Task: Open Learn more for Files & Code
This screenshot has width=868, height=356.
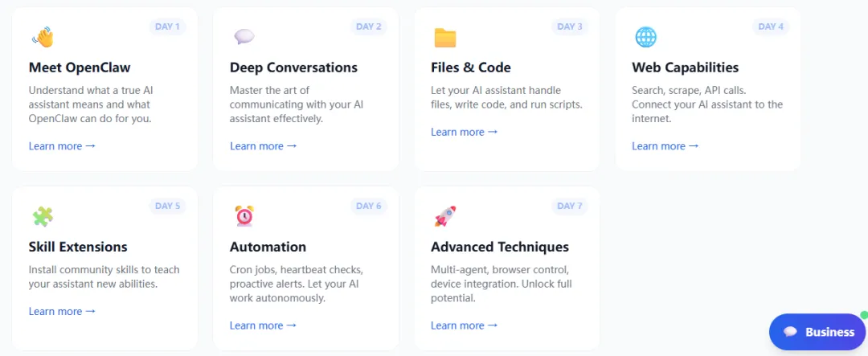Action: pyautogui.click(x=465, y=132)
